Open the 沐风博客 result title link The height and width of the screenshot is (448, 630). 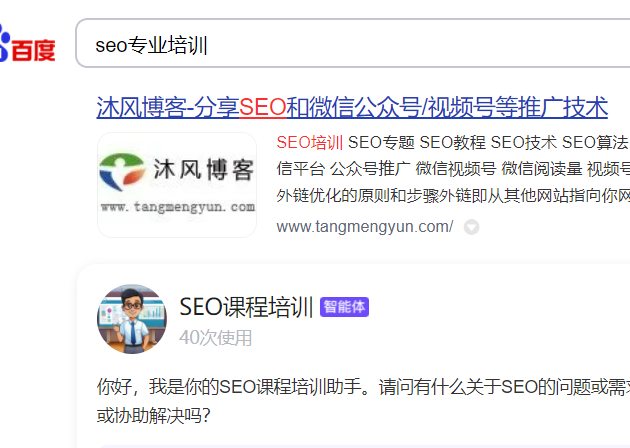point(352,107)
